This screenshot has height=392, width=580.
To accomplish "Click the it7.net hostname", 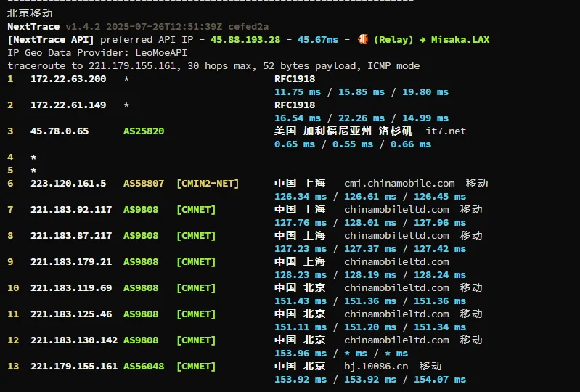I will pyautogui.click(x=446, y=131).
